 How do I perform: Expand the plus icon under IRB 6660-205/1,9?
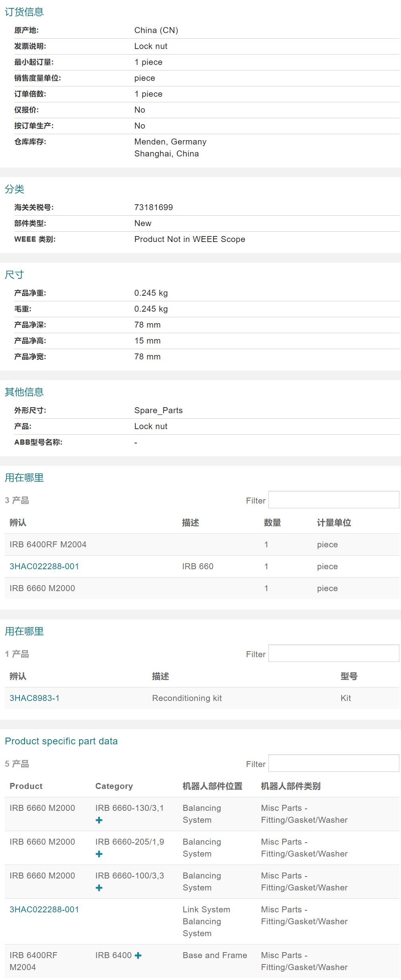(x=99, y=854)
